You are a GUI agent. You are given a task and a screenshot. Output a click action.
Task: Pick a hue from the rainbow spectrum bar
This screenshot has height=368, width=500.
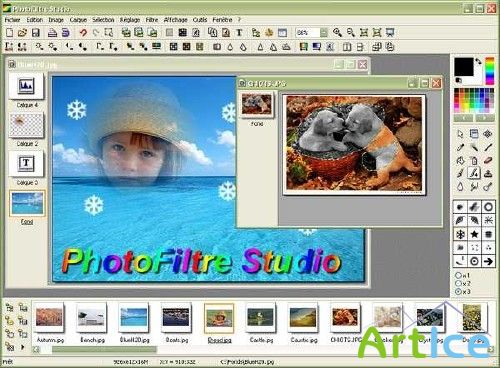490,71
